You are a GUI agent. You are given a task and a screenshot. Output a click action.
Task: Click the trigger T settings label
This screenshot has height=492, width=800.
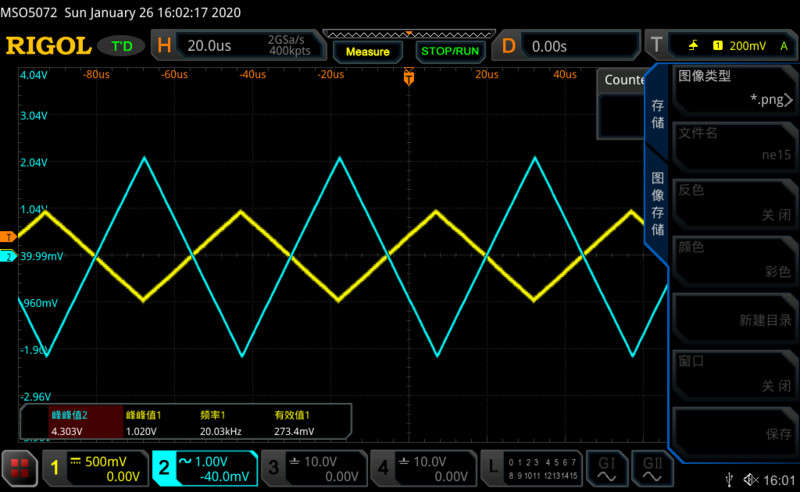pyautogui.click(x=656, y=45)
